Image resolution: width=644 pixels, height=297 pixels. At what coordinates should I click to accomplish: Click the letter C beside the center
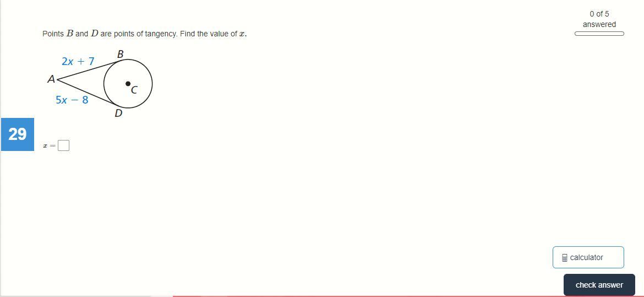(x=134, y=90)
